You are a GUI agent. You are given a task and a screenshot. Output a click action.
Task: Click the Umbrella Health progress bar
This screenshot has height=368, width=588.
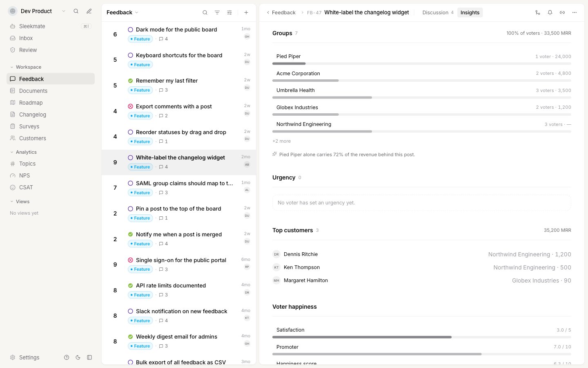422,97
